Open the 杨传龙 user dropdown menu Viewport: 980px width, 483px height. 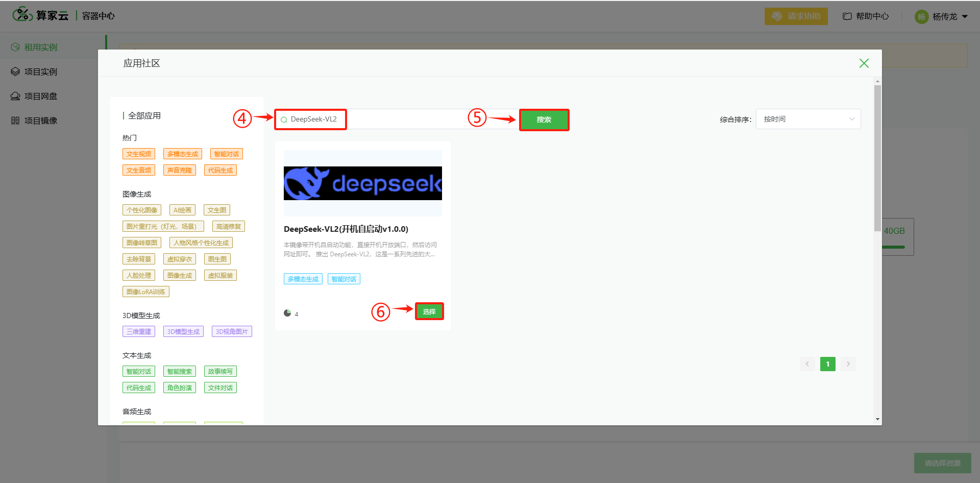tap(942, 17)
